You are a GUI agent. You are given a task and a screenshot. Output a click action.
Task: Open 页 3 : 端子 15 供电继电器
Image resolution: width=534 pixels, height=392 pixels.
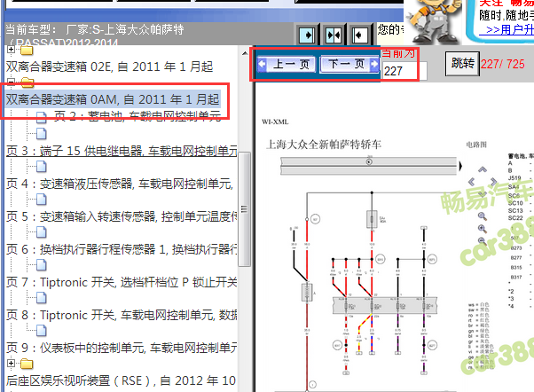click(122, 151)
